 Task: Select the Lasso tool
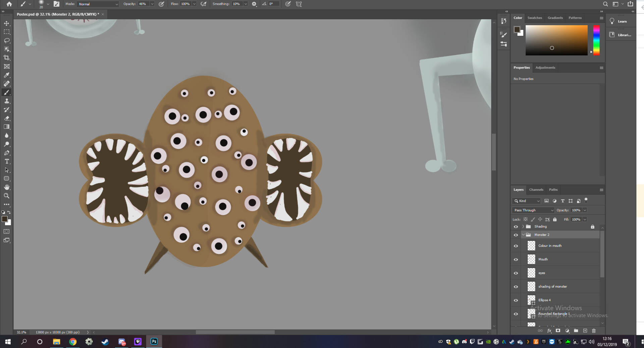pyautogui.click(x=7, y=41)
